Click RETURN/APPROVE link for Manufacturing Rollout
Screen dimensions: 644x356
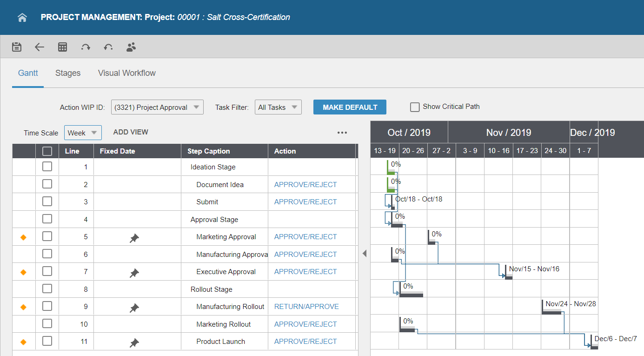pos(306,307)
